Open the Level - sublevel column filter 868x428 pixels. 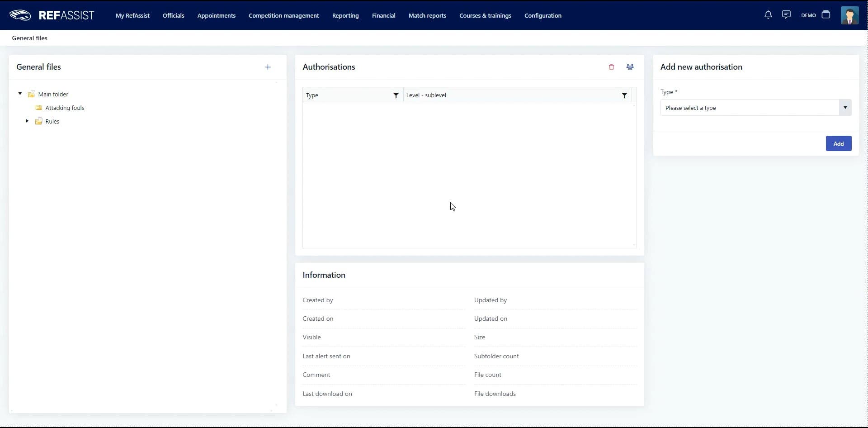624,95
